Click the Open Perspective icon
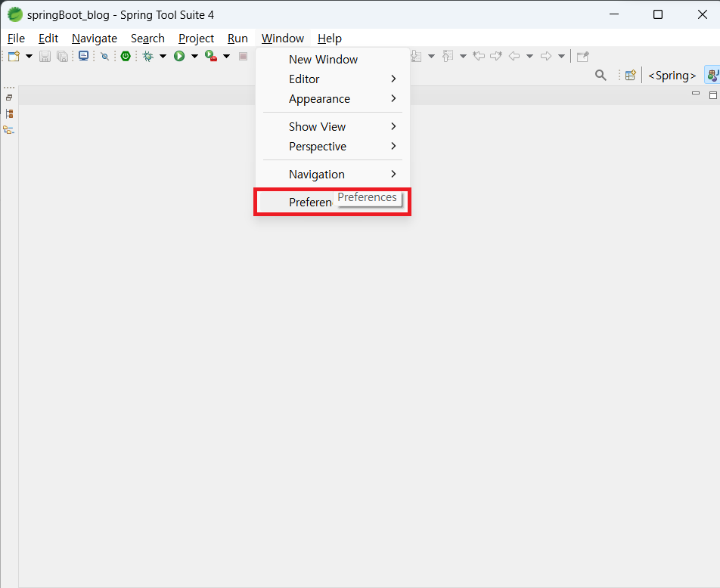The image size is (720, 588). point(631,76)
